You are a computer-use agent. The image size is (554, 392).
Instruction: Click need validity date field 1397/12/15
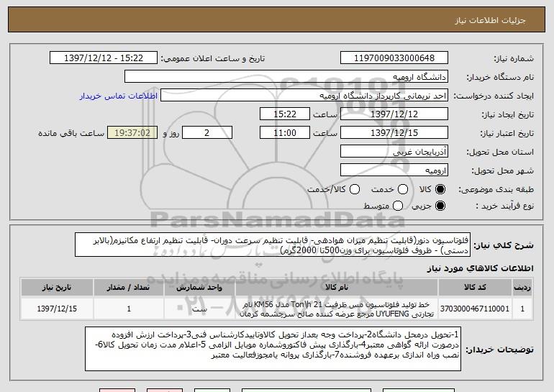[x=394, y=133]
